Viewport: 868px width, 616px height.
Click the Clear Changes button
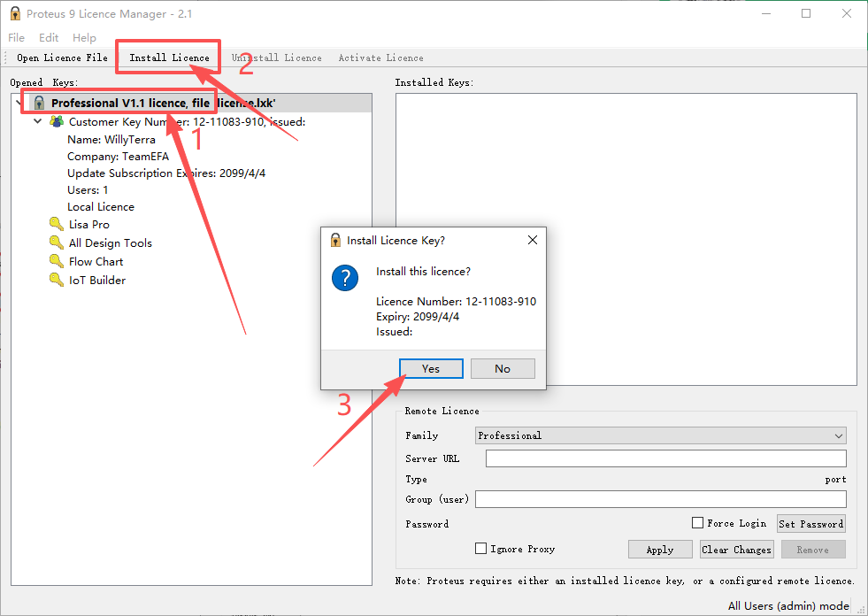(x=736, y=550)
